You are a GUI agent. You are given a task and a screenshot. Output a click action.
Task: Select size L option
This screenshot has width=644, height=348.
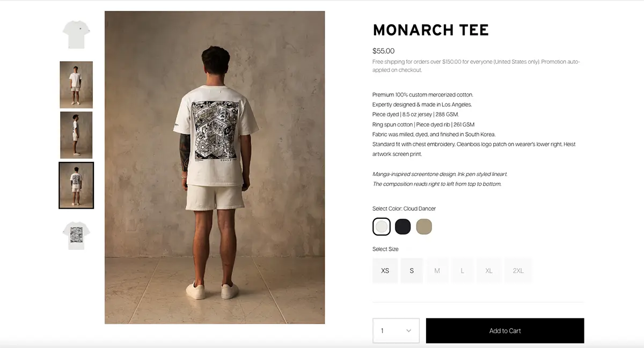(x=462, y=271)
